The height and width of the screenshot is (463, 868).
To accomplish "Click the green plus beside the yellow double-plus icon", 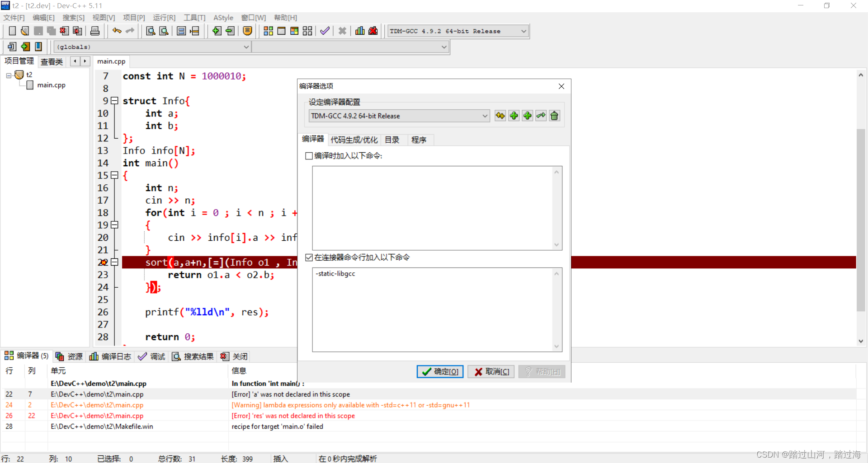I will coord(514,116).
